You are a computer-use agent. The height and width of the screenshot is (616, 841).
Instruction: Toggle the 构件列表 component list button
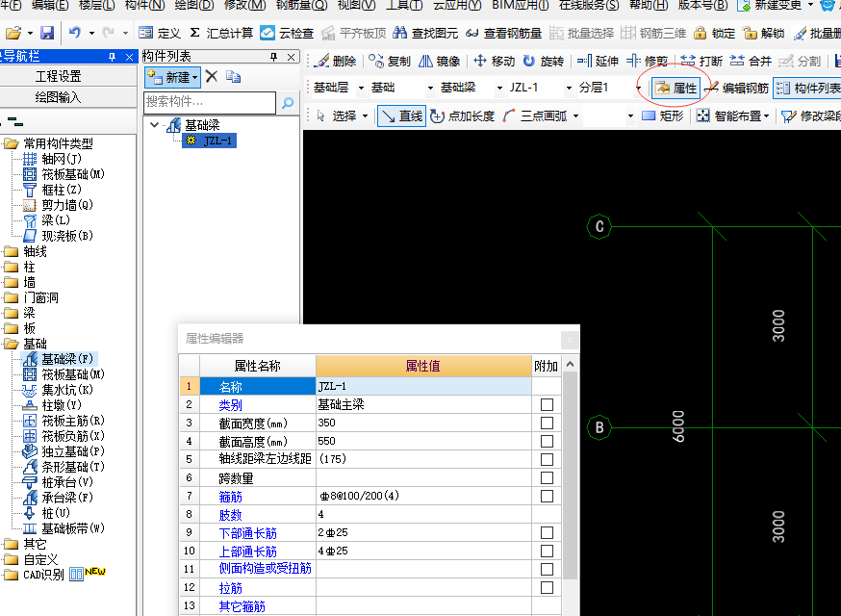807,88
